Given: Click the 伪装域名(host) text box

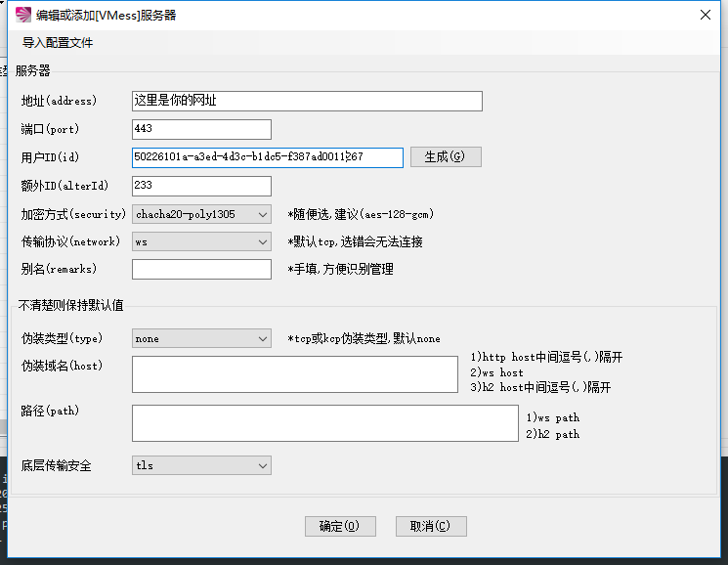Looking at the screenshot, I should click(295, 374).
